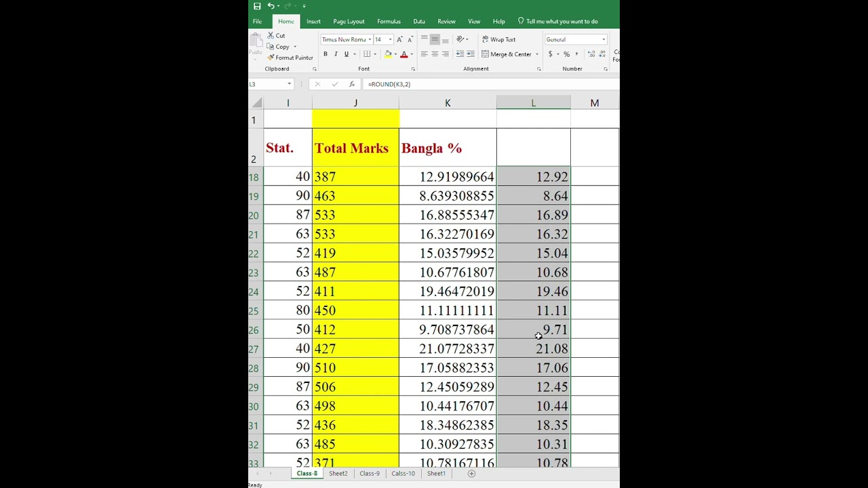Image resolution: width=868 pixels, height=488 pixels.
Task: Open the Font Color palette arrow
Action: (412, 54)
